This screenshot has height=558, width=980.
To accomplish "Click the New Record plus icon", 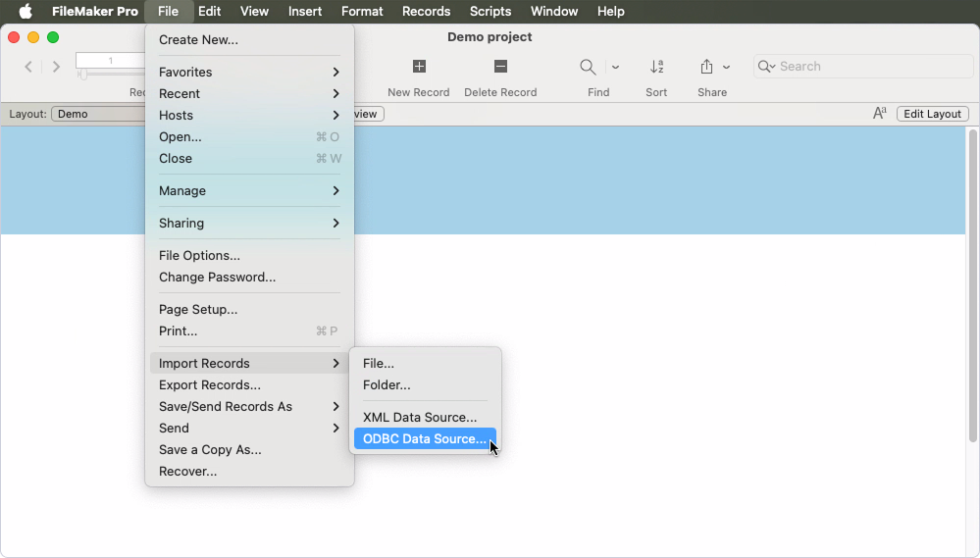I will [420, 67].
